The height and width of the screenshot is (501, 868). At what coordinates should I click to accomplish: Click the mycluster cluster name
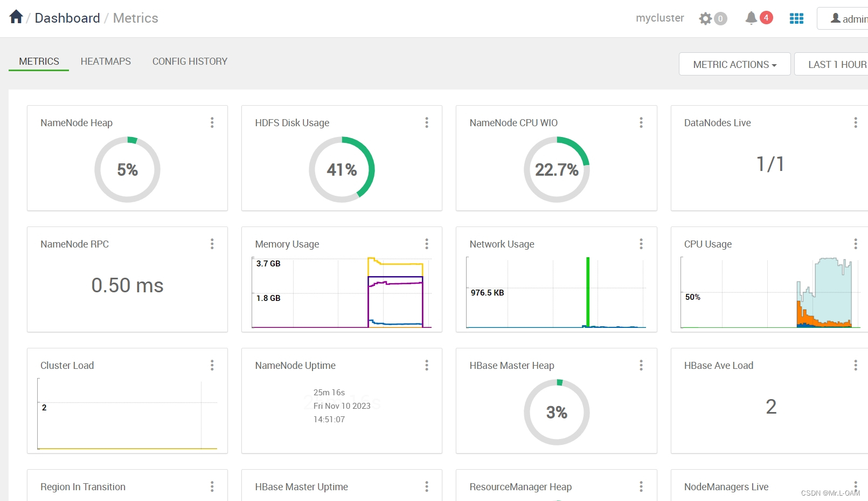click(660, 18)
